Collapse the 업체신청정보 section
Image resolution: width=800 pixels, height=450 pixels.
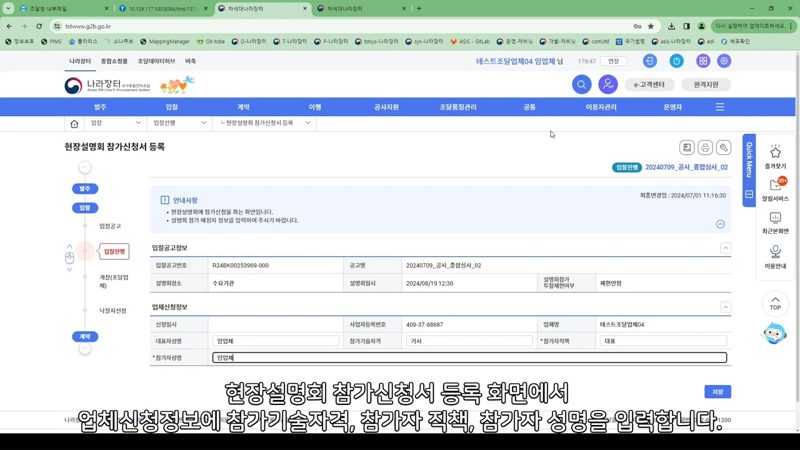click(725, 307)
